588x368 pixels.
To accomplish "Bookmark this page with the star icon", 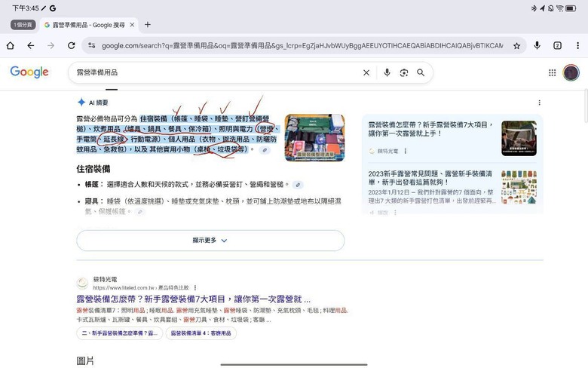I will [x=516, y=46].
